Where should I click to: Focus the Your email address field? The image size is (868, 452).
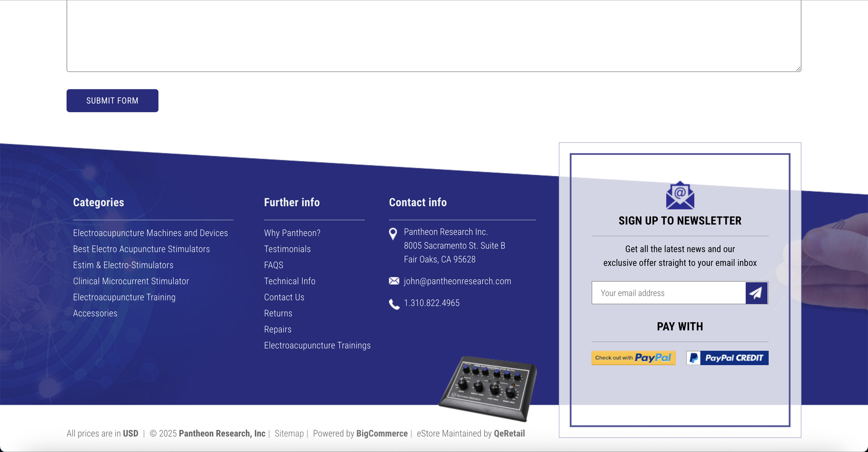[x=669, y=293]
